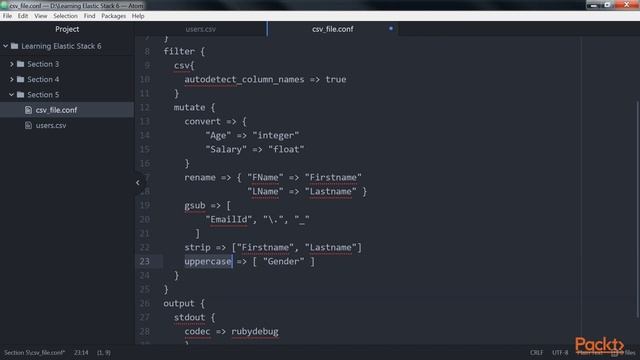Click line number 12 in the gutter
Viewport: 640px width, 360px height.
click(144, 107)
